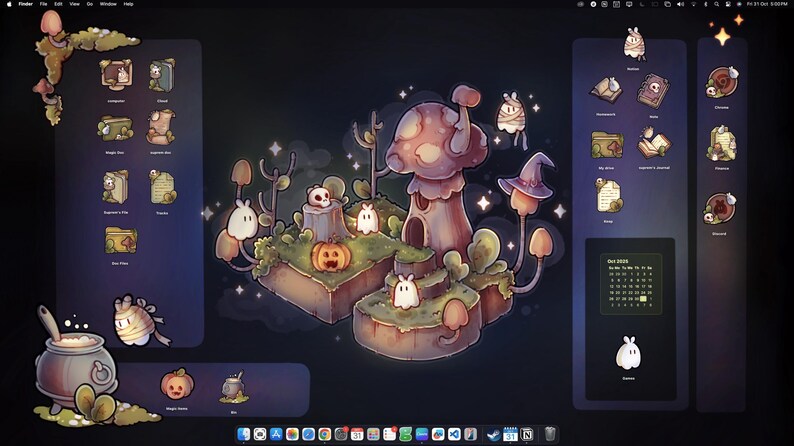The height and width of the screenshot is (446, 794).
Task: Open the 'Cloud' book icon
Action: (x=162, y=76)
